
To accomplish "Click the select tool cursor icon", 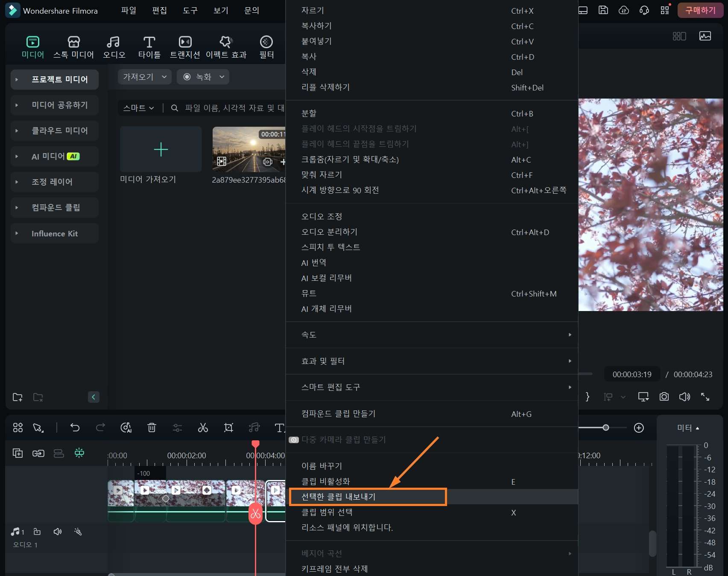I will [x=38, y=428].
